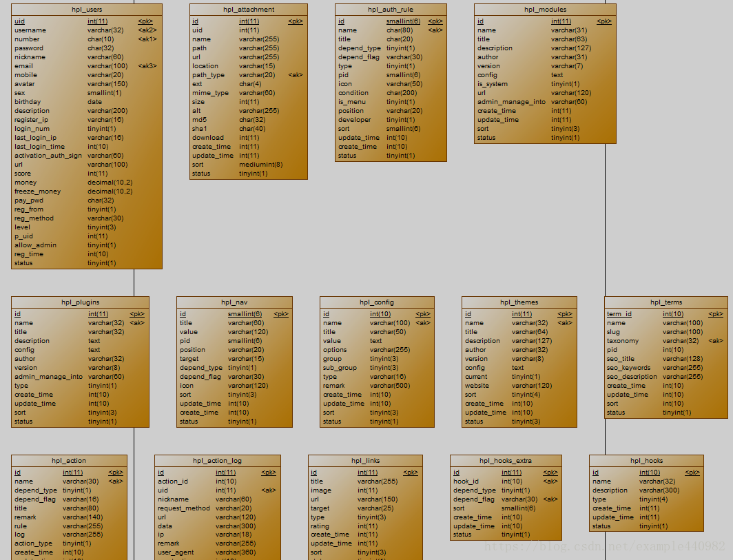
Task: Click 'admin_manage_into' in hpl_modules
Action: pyautogui.click(x=511, y=102)
